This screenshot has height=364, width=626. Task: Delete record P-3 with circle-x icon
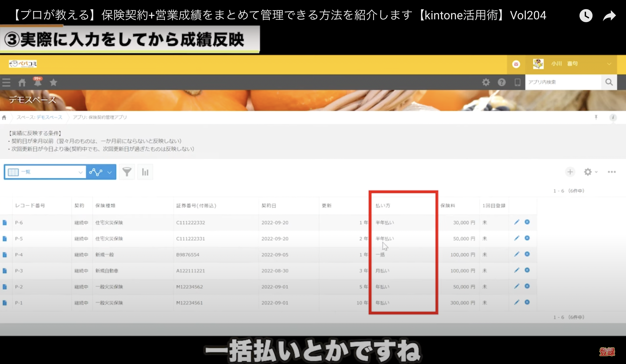527,270
